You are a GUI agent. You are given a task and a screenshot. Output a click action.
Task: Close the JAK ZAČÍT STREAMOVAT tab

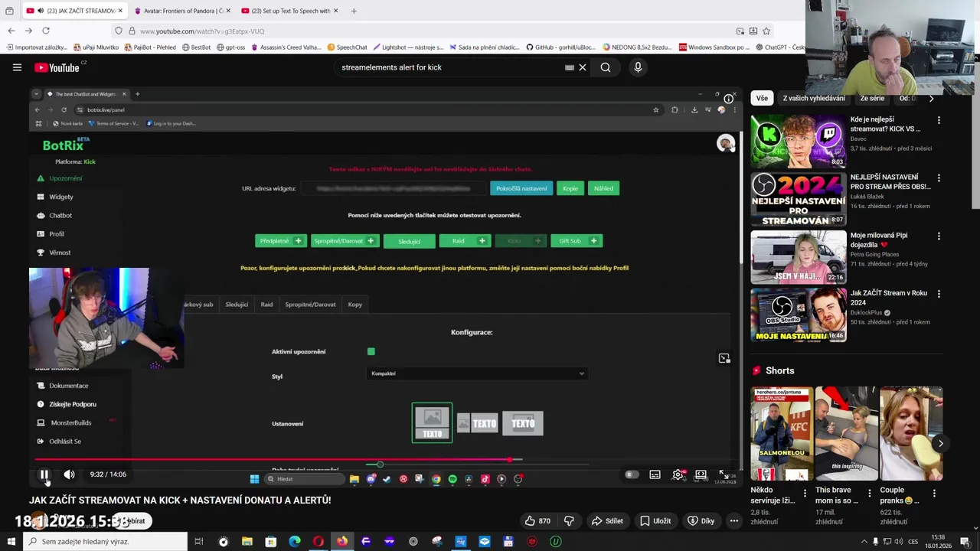(120, 11)
